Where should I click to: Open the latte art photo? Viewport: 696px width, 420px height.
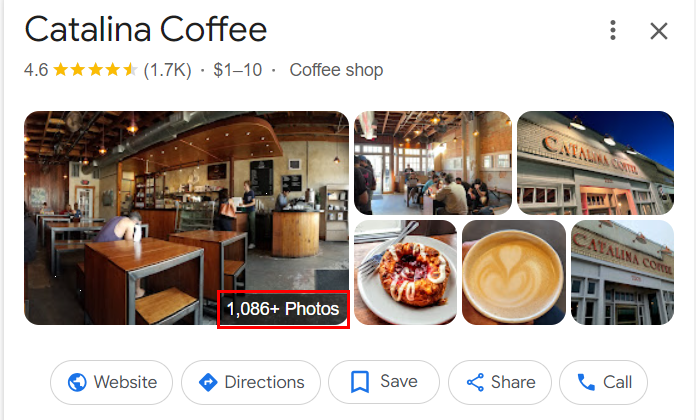[x=513, y=272]
